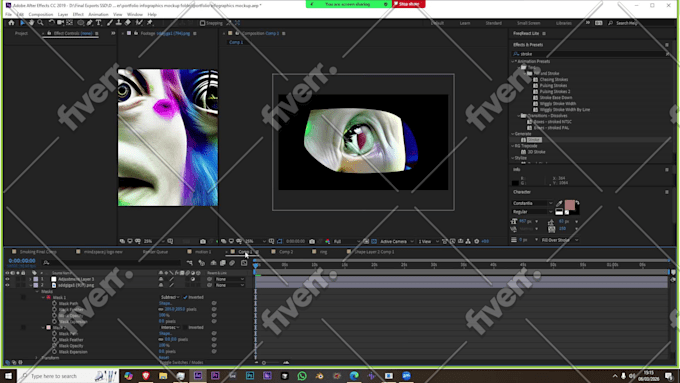Toggle stopwatch for Mask 1 Mask Path
Image resolution: width=680 pixels, height=383 pixels.
point(54,304)
